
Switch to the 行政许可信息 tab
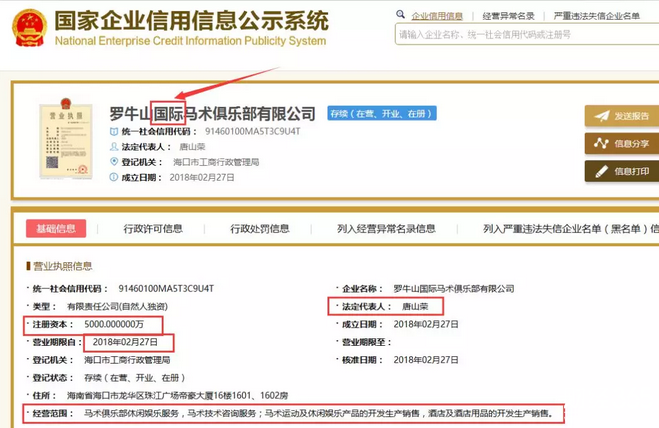coord(153,229)
